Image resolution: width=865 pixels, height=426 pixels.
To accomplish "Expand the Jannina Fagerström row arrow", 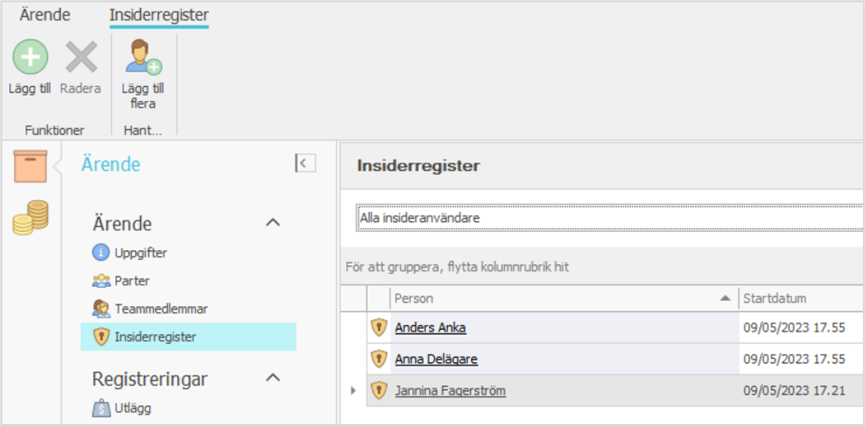I will [353, 390].
